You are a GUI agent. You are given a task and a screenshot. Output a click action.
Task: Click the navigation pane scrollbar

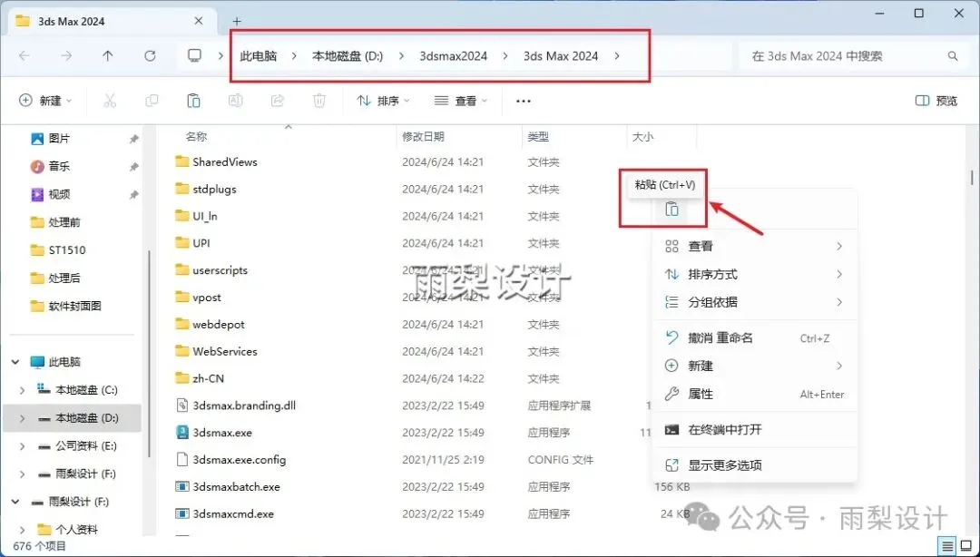[x=149, y=353]
